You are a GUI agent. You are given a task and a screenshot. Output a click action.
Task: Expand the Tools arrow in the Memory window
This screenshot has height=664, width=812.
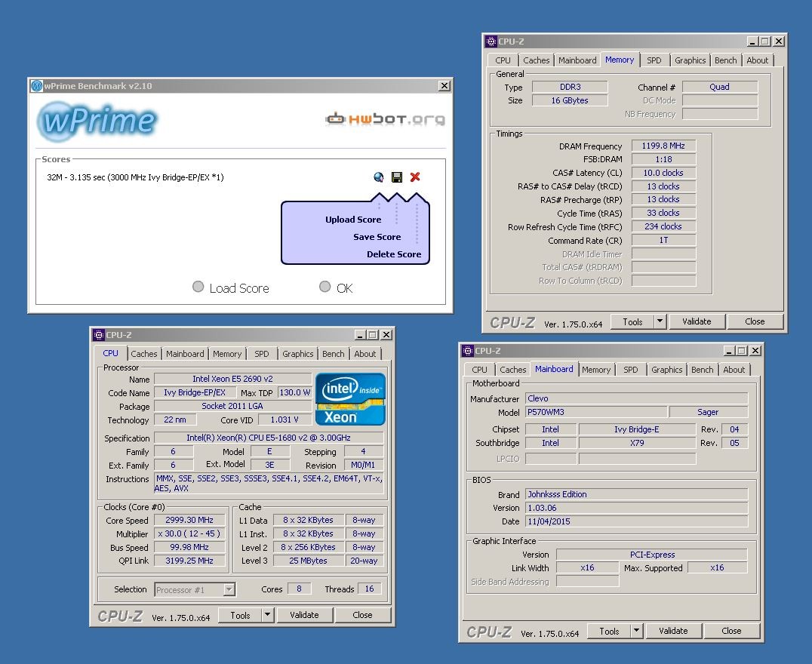[660, 321]
